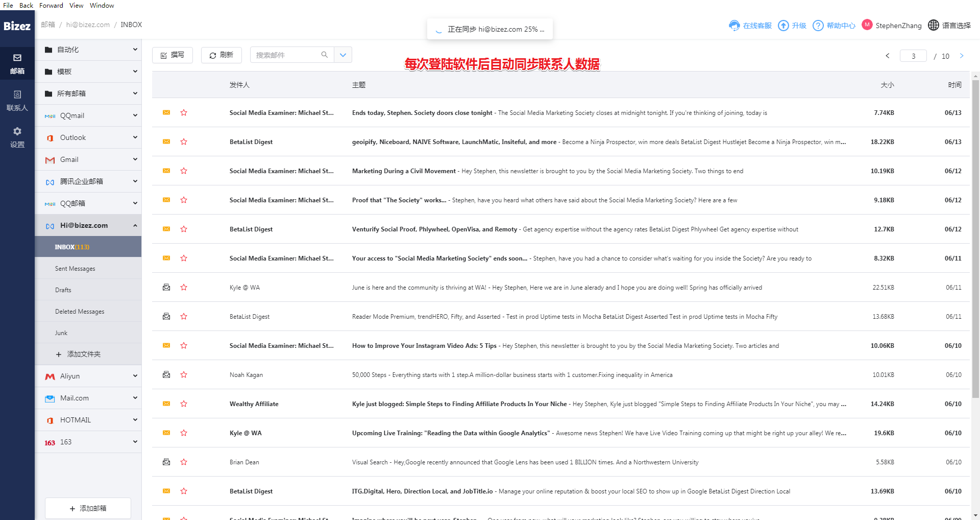Star the 'Venturify Social Proof' email
Screen dimensions: 980x520
pyautogui.click(x=184, y=229)
